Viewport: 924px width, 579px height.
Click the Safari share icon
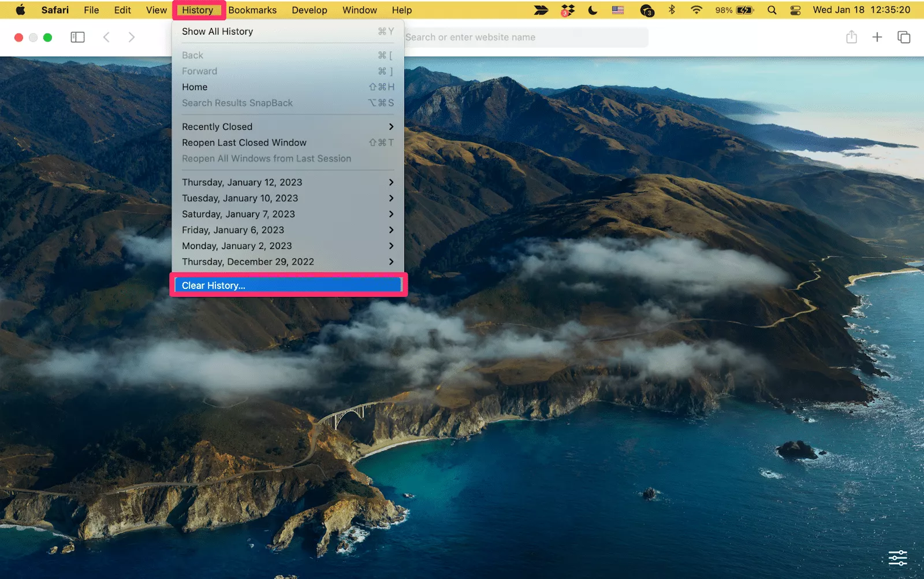point(851,37)
